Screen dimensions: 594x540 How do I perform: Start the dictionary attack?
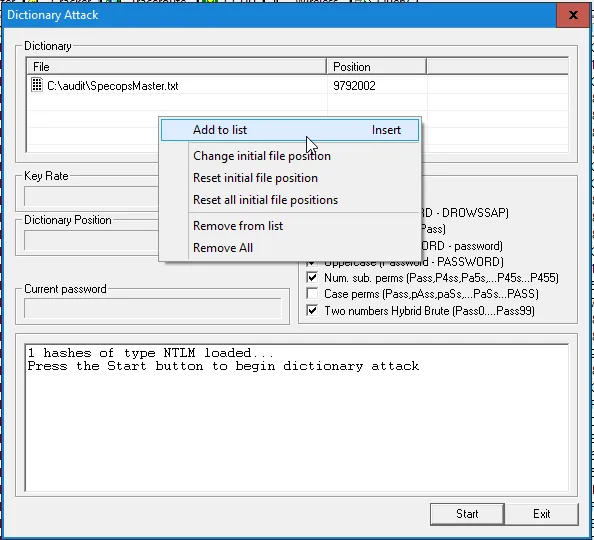point(467,514)
